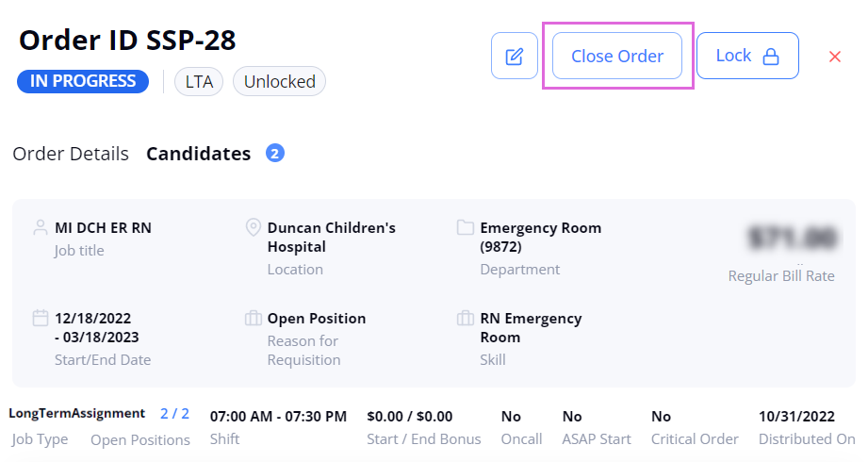The height and width of the screenshot is (462, 868).
Task: Click the lock icon inside Lock button
Action: 771,56
